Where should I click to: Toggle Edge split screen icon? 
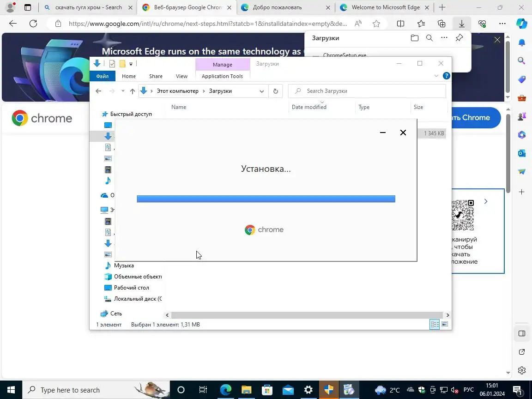coord(400,24)
